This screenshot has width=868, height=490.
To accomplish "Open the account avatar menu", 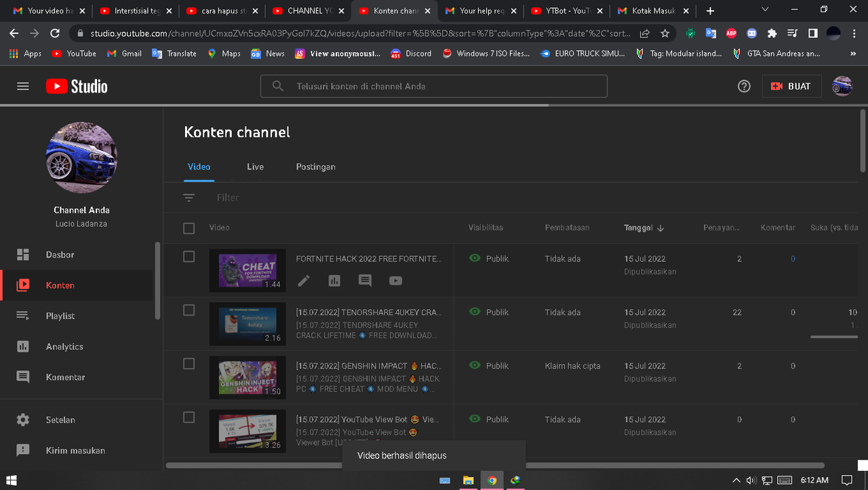I will (x=842, y=86).
